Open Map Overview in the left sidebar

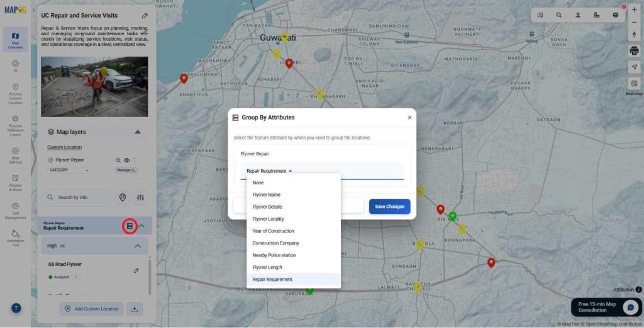(15, 40)
